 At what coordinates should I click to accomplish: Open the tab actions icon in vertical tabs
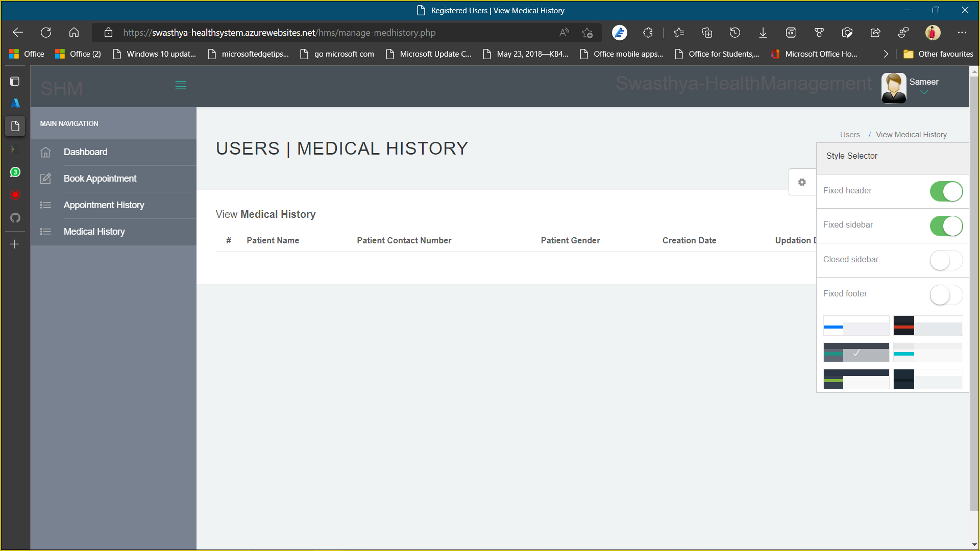coord(15,81)
